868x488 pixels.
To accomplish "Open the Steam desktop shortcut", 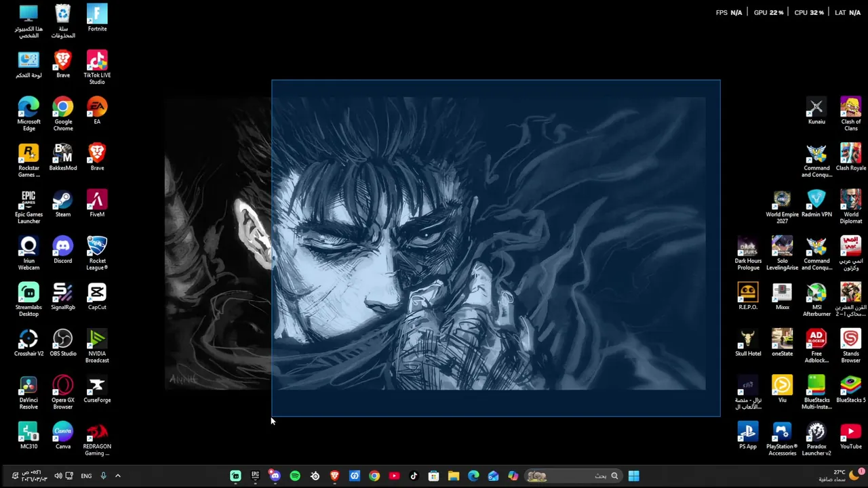I will [63, 203].
